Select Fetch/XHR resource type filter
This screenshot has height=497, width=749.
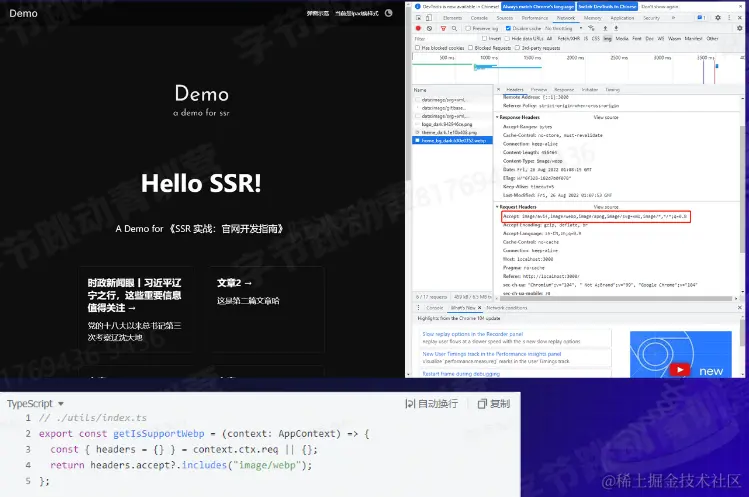(x=568, y=39)
